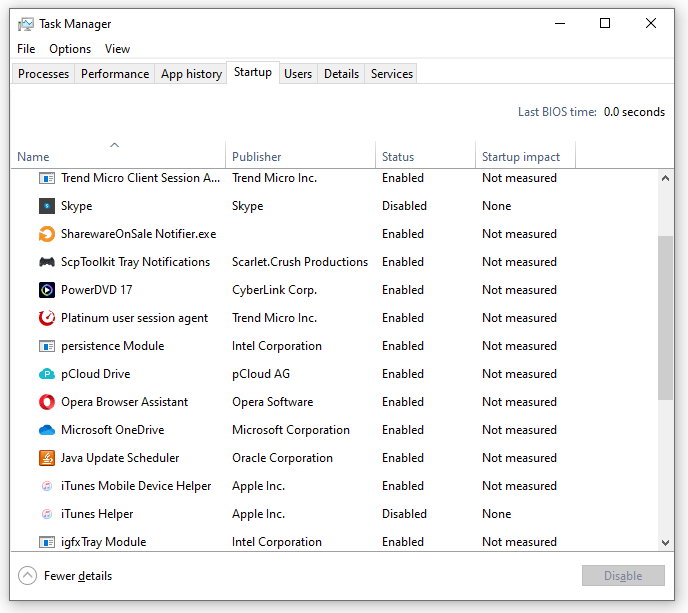Switch to the Performance tab
The width and height of the screenshot is (688, 613).
tap(115, 74)
